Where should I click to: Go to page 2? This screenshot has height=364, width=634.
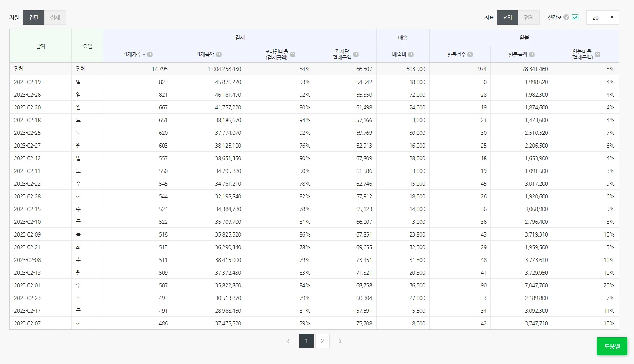[x=323, y=341]
